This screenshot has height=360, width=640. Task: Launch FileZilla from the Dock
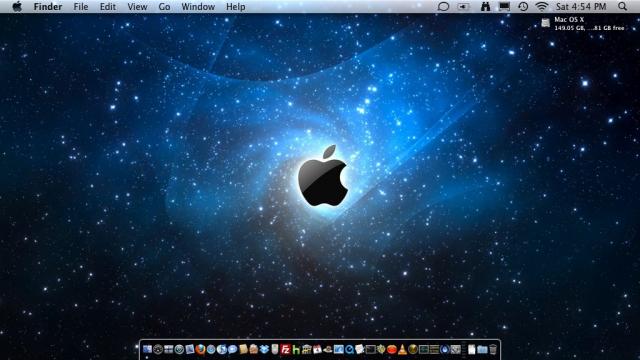coord(285,349)
